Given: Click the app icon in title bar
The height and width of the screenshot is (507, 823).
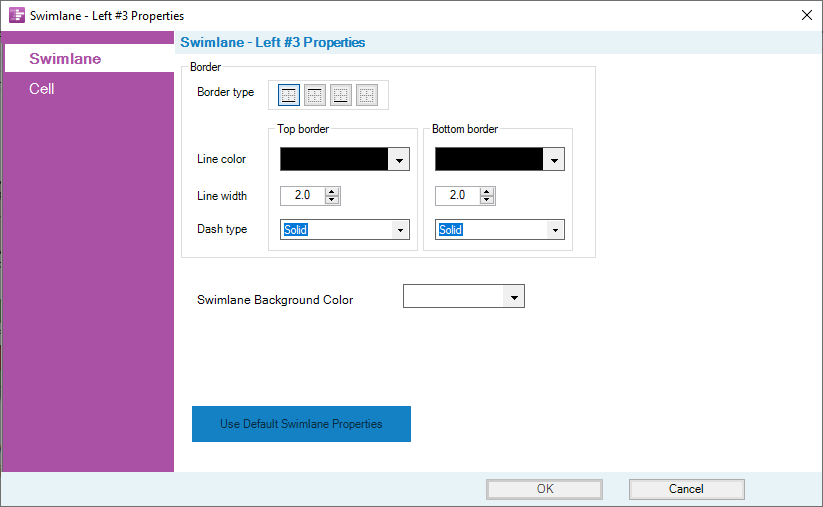Looking at the screenshot, I should 17,15.
